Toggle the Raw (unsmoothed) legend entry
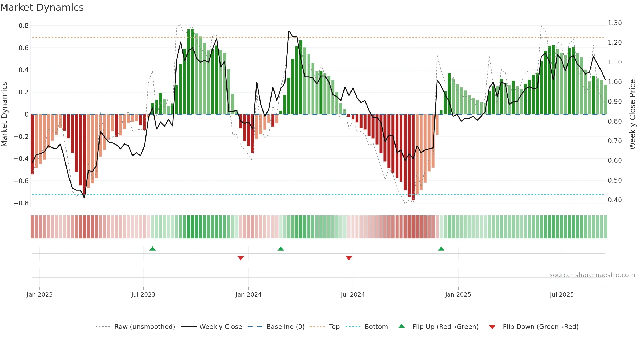The height and width of the screenshot is (362, 644). pyautogui.click(x=135, y=327)
